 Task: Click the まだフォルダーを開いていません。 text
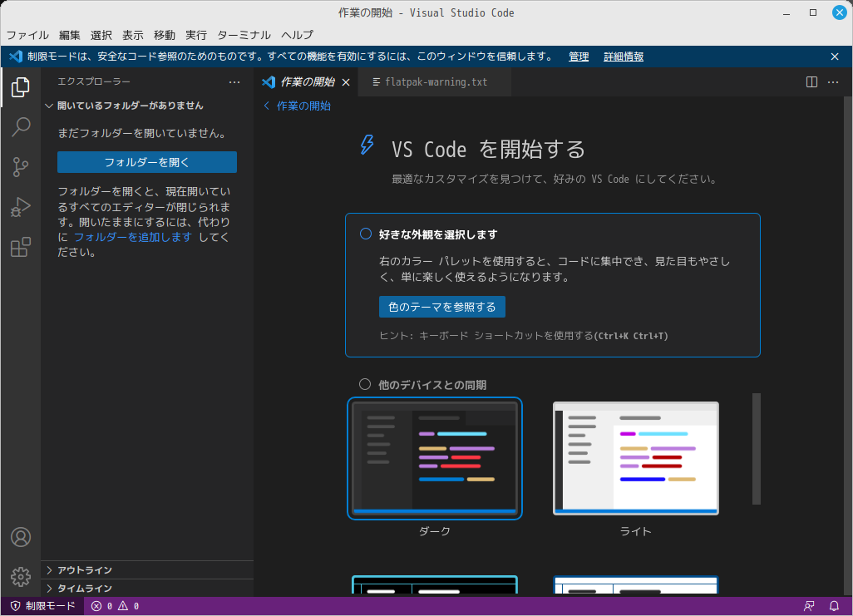[143, 133]
